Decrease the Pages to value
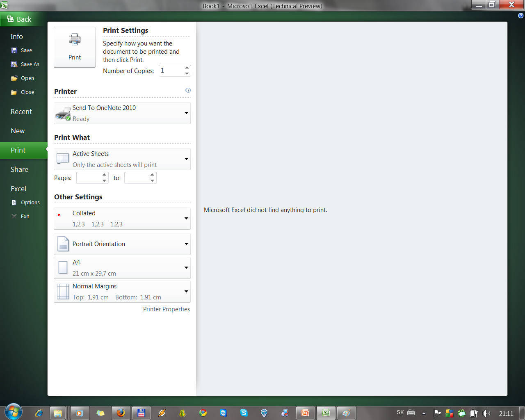525x420 pixels. (x=153, y=180)
